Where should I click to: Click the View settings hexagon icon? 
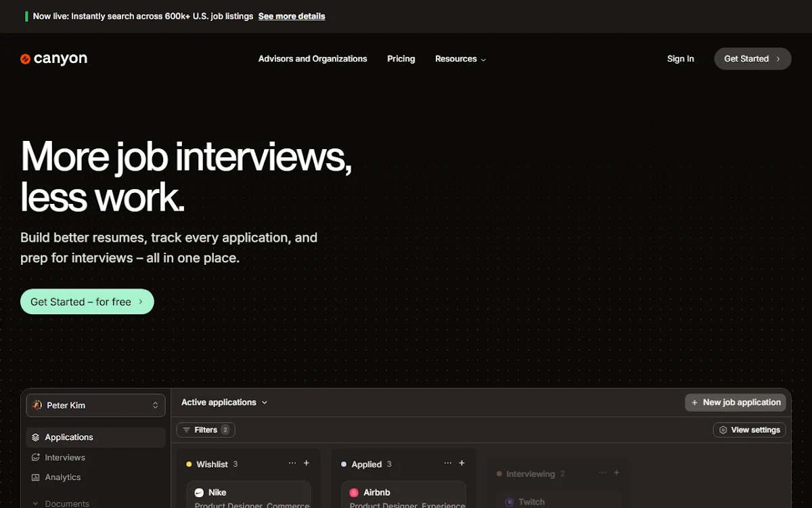click(723, 430)
